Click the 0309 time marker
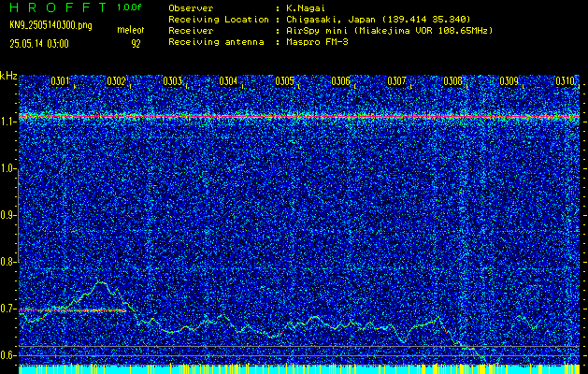Viewport: 588px width, 374px height. [x=509, y=81]
